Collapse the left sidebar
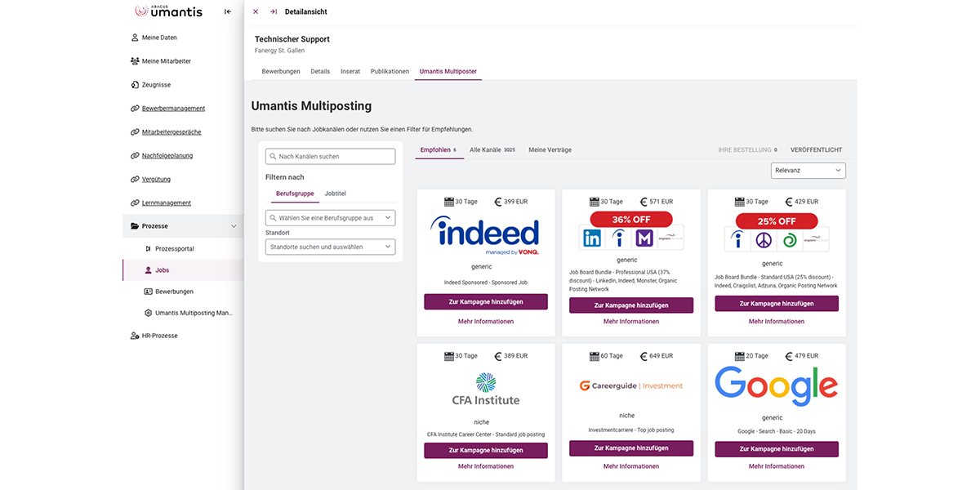 (x=226, y=11)
